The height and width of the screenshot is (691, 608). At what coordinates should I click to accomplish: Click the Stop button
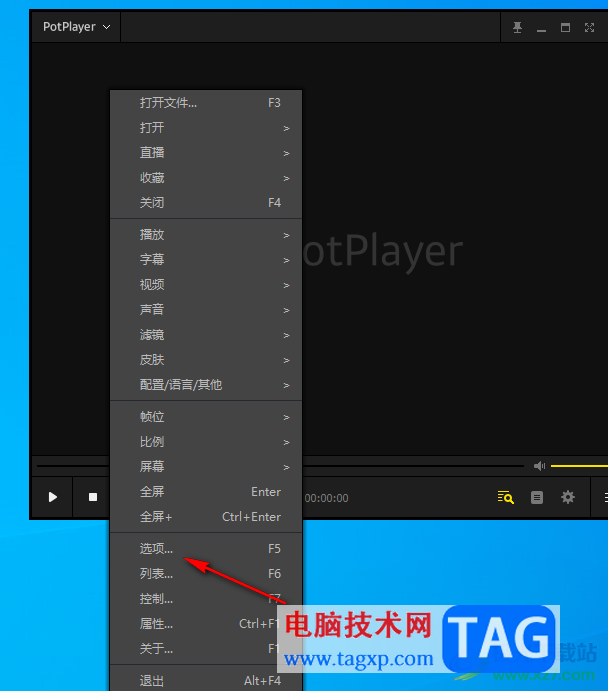[93, 497]
